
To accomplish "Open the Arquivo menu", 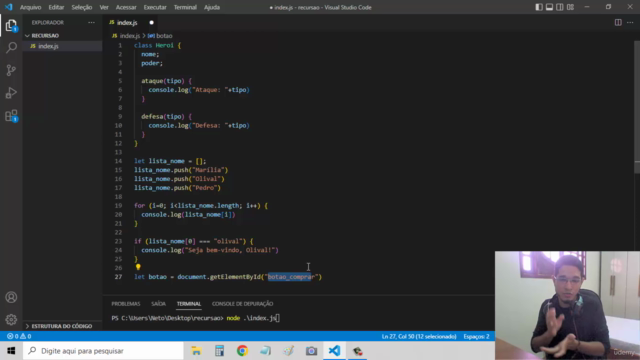I will pos(31,7).
